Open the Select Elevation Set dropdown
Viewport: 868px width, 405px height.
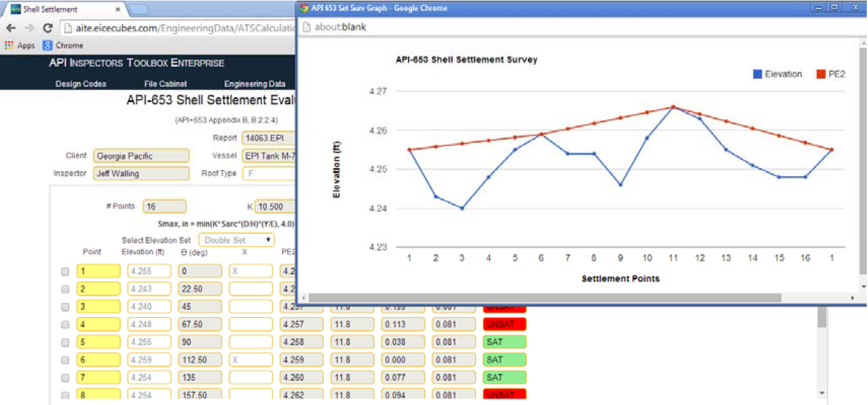(237, 240)
